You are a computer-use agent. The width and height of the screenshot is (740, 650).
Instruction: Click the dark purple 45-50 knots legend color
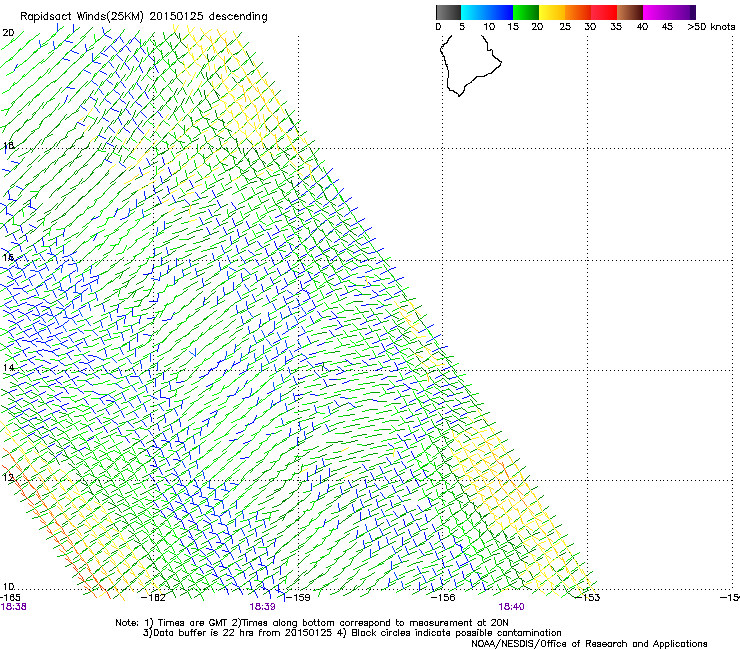pyautogui.click(x=682, y=12)
